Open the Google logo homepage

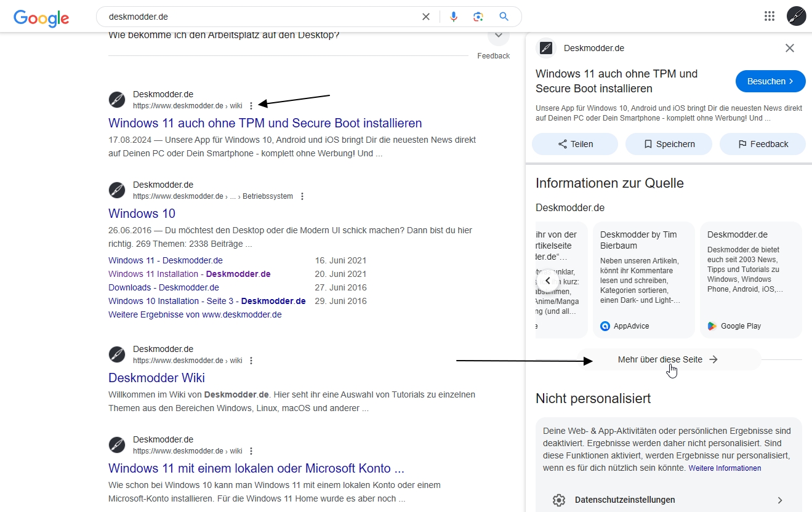click(41, 17)
